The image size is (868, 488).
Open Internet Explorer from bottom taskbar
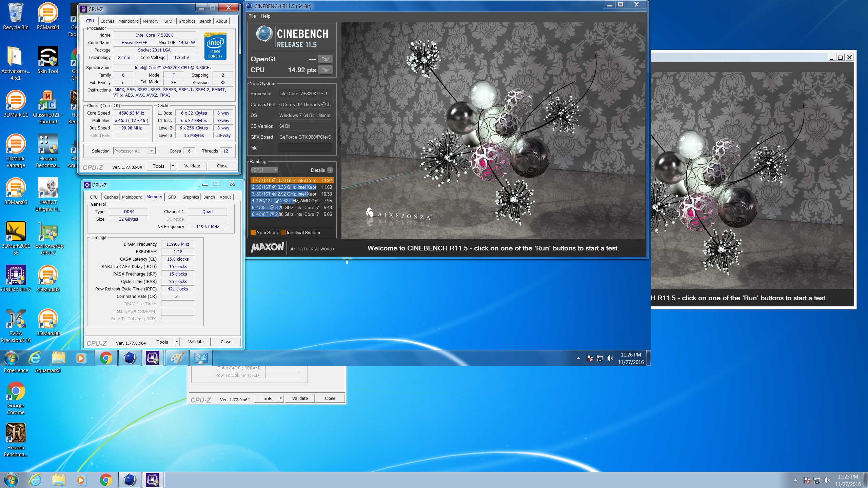tap(35, 480)
